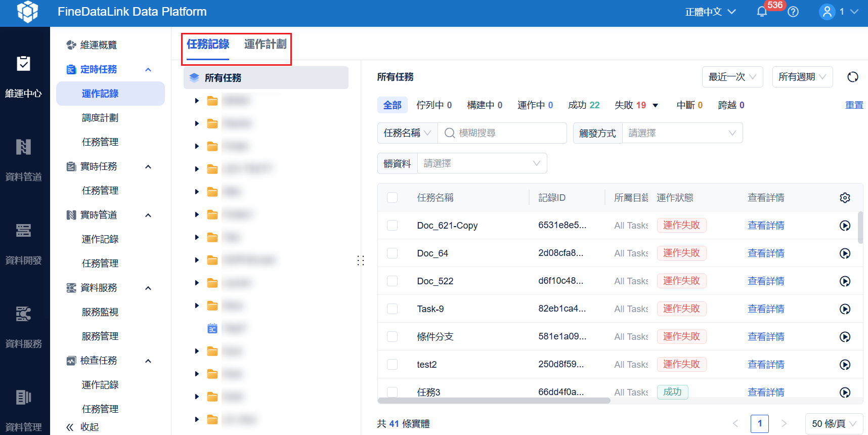Click the table vertical scrollbar thumb
Screen dimensions: 868x435
860,228
